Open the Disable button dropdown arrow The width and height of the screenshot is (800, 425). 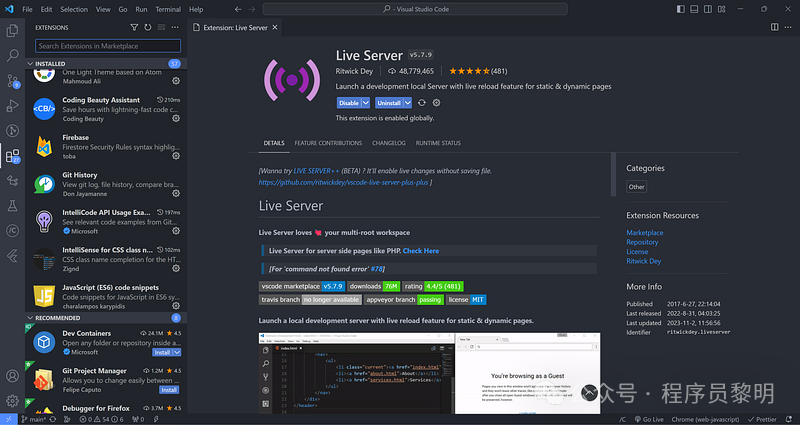pyautogui.click(x=366, y=103)
